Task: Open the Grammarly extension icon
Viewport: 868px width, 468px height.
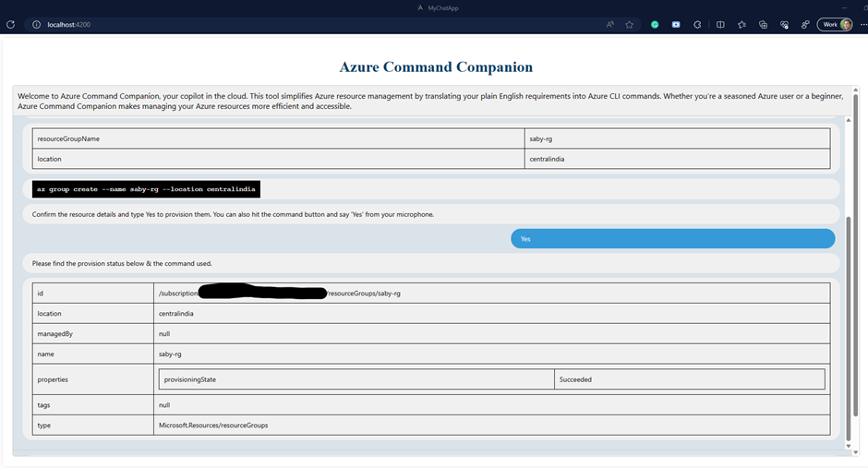Action: pos(655,24)
